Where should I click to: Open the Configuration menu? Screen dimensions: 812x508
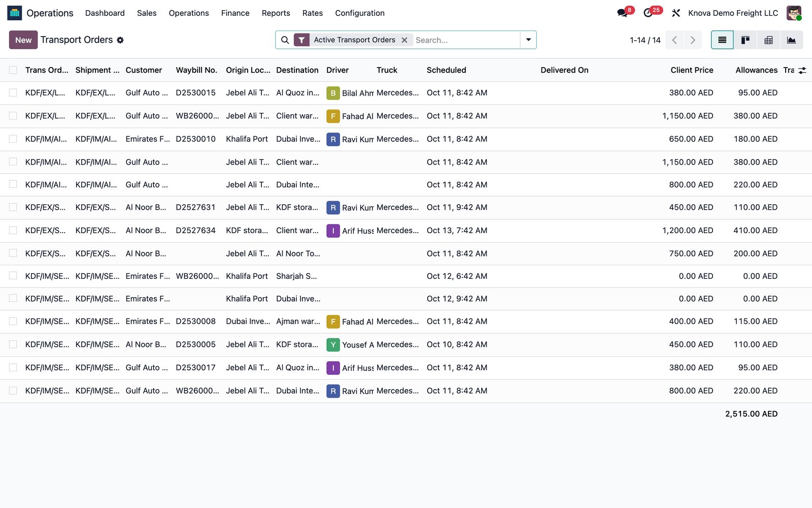coord(360,13)
